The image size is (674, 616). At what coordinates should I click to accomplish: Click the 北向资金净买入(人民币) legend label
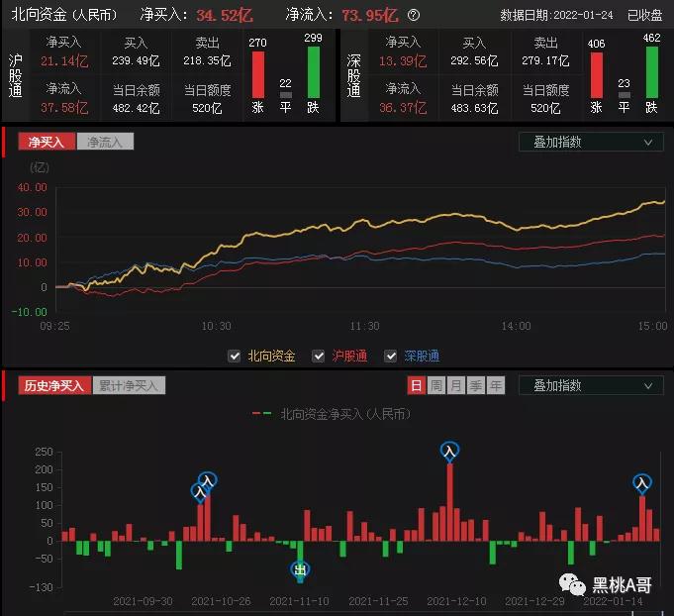tap(345, 414)
